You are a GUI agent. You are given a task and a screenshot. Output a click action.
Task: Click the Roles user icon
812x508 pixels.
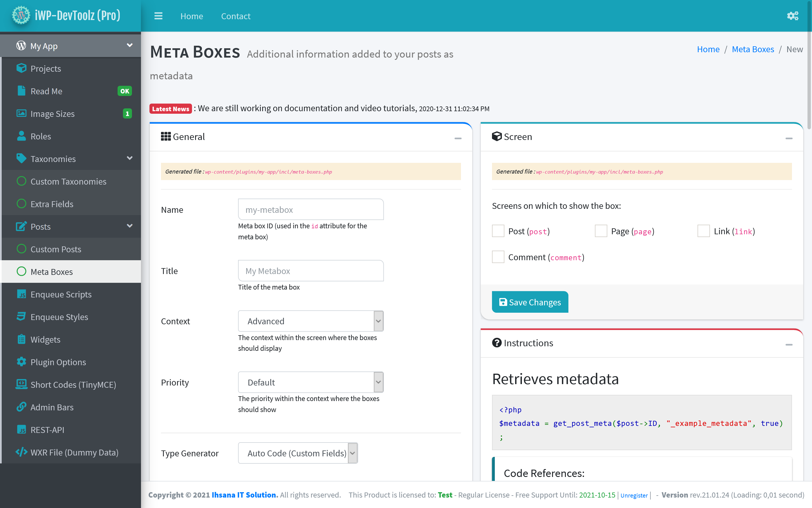[21, 136]
